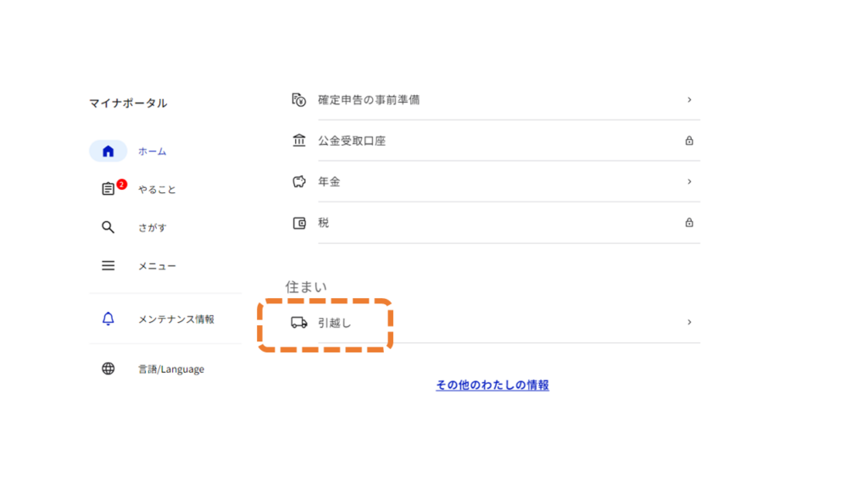Click the メンテナンス情報 bell icon
868x488 pixels.
[x=108, y=319]
